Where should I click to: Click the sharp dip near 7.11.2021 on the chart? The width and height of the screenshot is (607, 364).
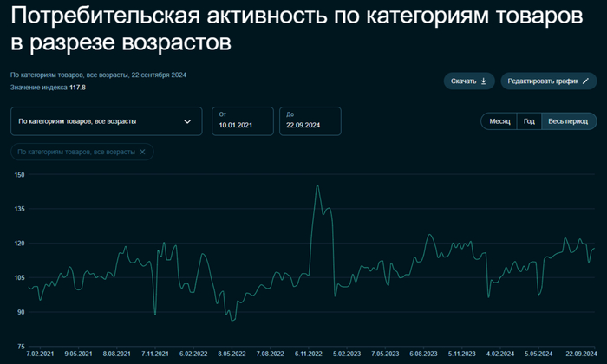(x=155, y=313)
